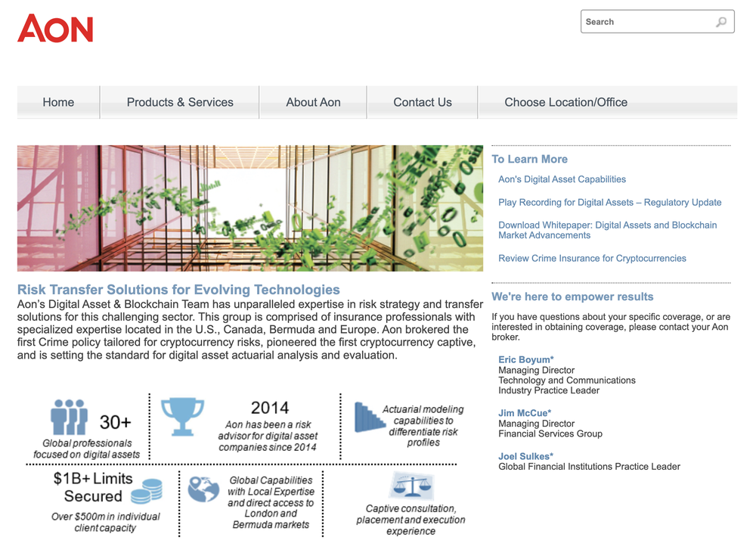
Task: Click the stacked coins icon
Action: coord(147,491)
